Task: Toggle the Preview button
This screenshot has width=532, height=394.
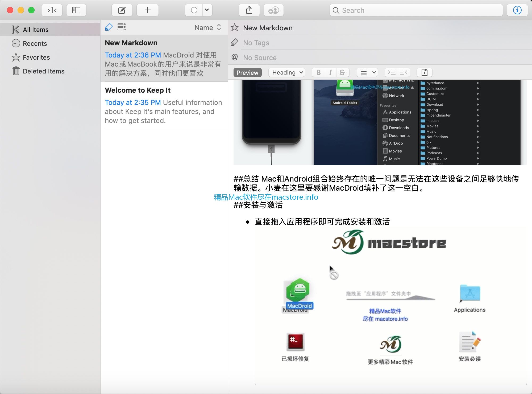Action: click(x=247, y=72)
